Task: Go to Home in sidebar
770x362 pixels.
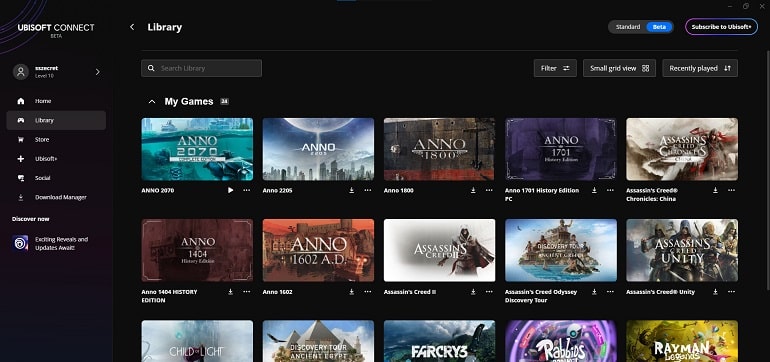Action: [56, 101]
